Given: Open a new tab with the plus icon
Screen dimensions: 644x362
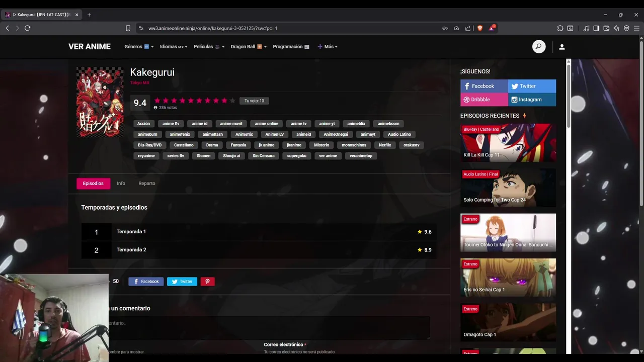Looking at the screenshot, I should click(89, 15).
